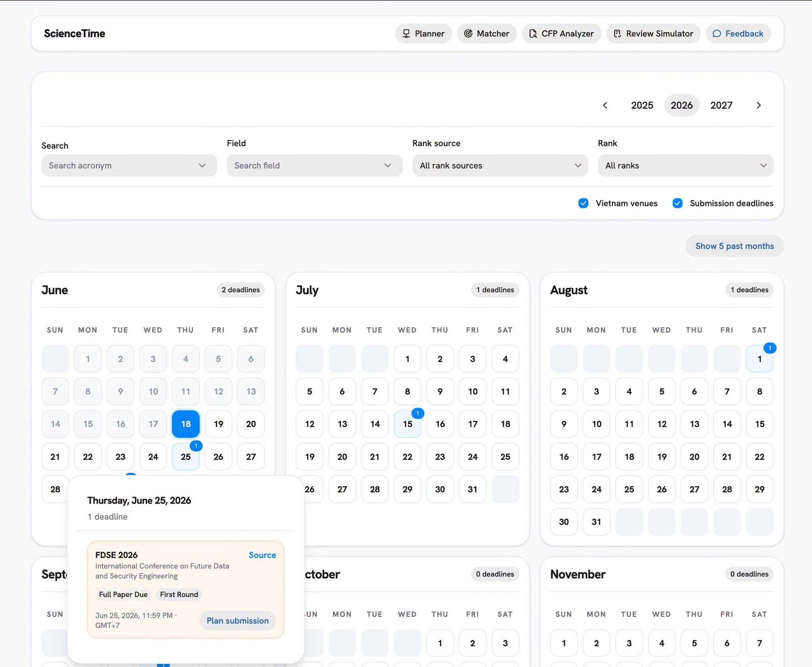Click chevron in Search acronym field

pyautogui.click(x=202, y=165)
